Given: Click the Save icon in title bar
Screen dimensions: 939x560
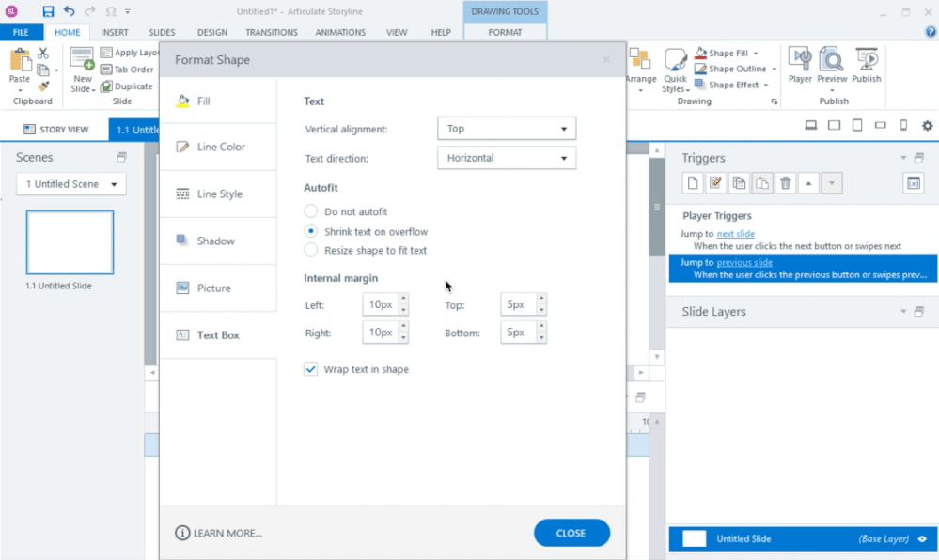Looking at the screenshot, I should 48,11.
